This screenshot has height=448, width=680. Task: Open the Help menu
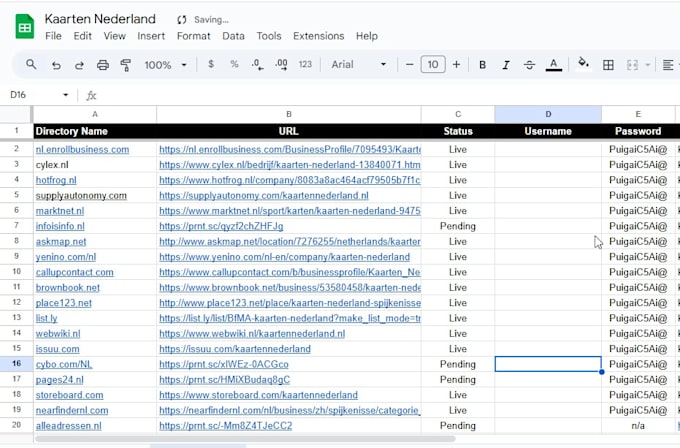[367, 36]
